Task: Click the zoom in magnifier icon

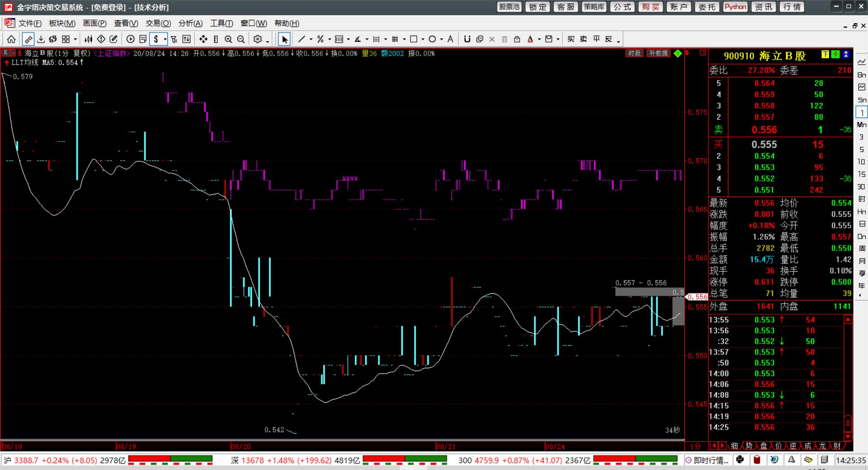Action: click(228, 39)
